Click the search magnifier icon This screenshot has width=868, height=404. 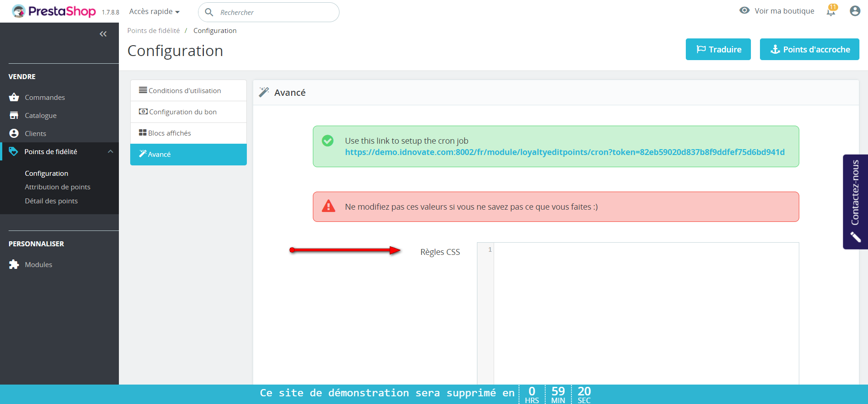(209, 12)
